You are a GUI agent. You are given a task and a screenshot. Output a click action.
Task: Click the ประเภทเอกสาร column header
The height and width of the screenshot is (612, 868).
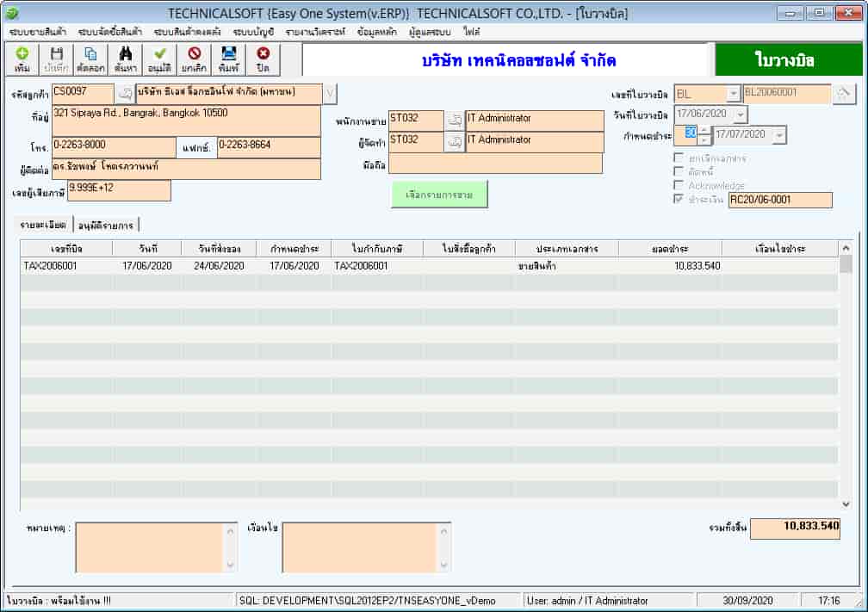click(x=567, y=249)
